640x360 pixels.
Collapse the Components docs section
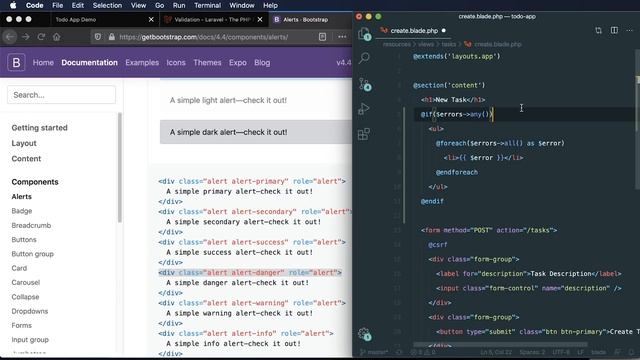point(35,182)
